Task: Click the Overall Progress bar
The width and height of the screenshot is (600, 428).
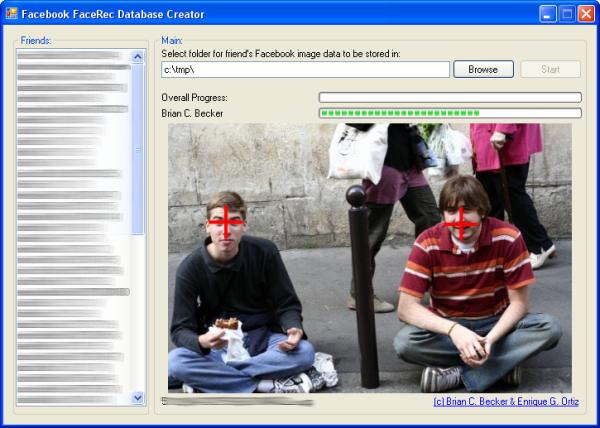Action: tap(450, 97)
